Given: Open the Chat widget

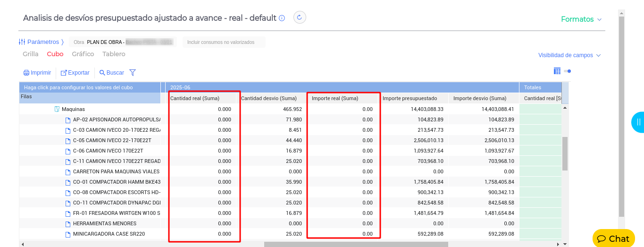Looking at the screenshot, I should [x=613, y=238].
